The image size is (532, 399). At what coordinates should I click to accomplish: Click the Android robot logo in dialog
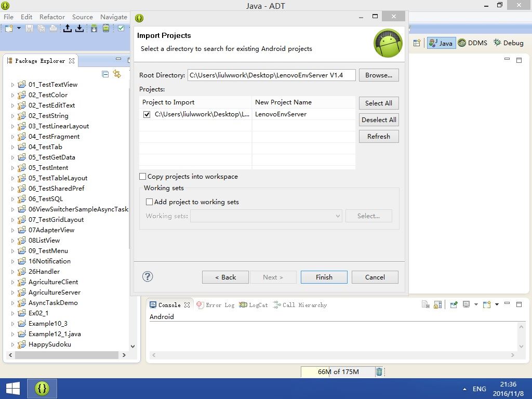[388, 43]
